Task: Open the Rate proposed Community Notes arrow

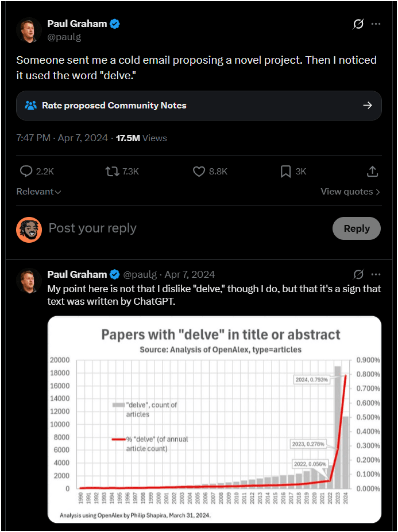Action: click(368, 106)
